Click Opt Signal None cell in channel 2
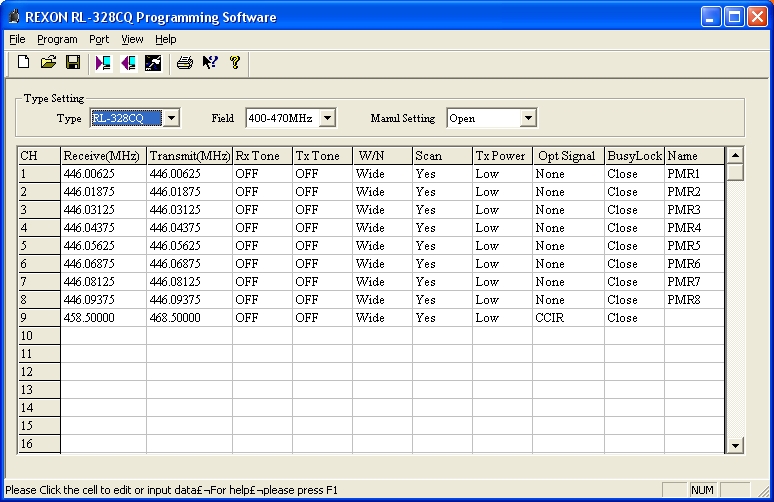The height and width of the screenshot is (502, 774). pos(568,192)
